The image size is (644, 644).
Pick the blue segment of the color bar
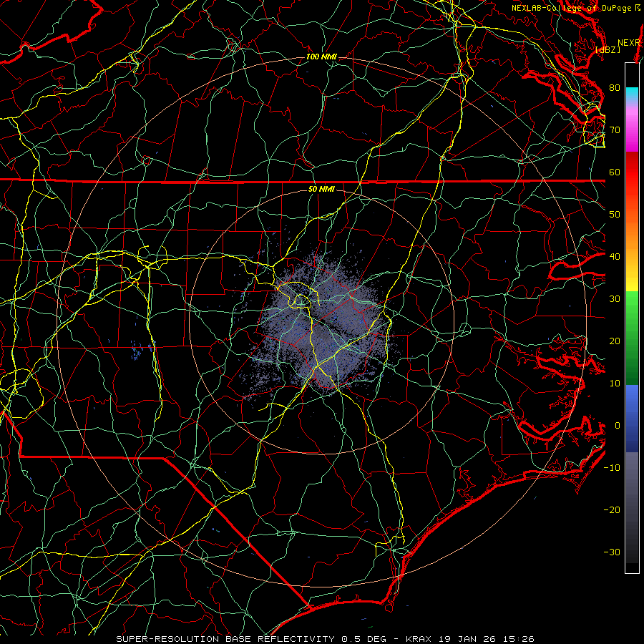(x=632, y=418)
